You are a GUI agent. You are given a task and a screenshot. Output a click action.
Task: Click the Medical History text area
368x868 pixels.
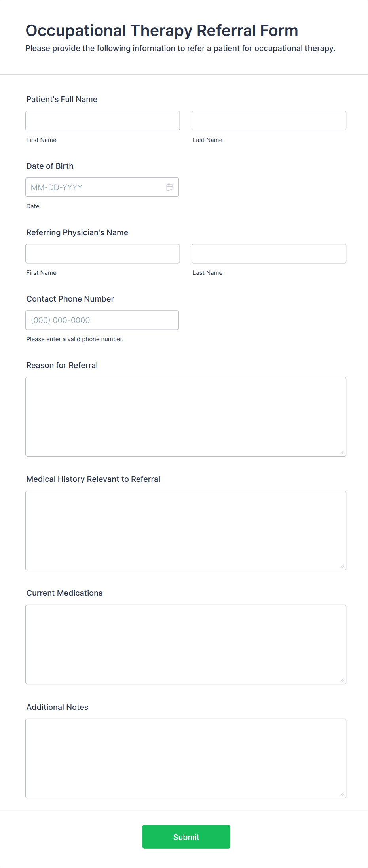tap(186, 530)
